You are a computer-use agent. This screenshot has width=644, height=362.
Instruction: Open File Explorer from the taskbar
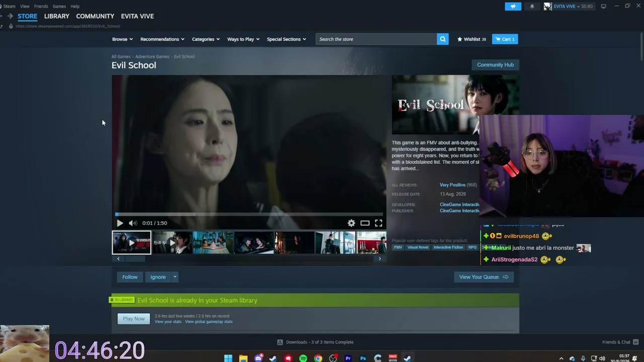(x=243, y=358)
